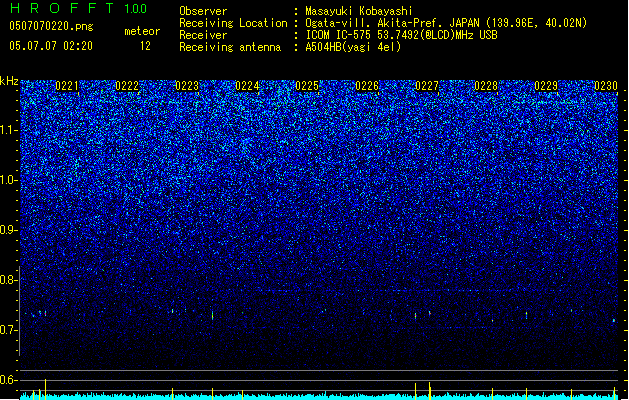Click the 'Receiver' field label
The width and height of the screenshot is (629, 400).
[x=203, y=35]
